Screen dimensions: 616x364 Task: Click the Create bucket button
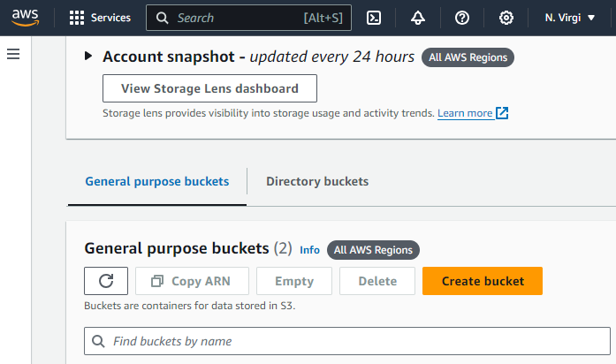483,281
